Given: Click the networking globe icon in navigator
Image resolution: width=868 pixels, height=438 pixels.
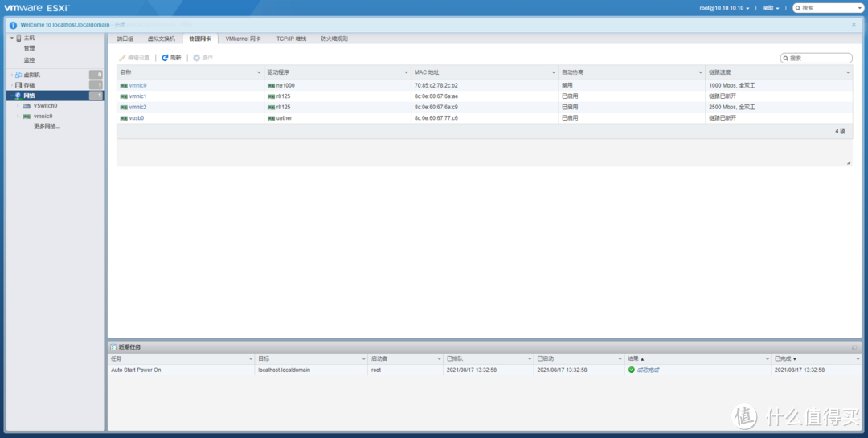Looking at the screenshot, I should (18, 96).
